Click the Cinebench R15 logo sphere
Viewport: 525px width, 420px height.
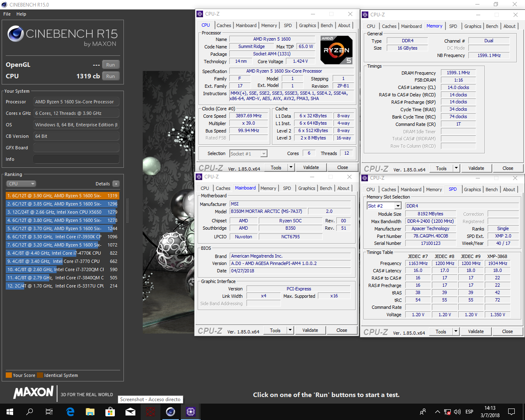coord(15,34)
